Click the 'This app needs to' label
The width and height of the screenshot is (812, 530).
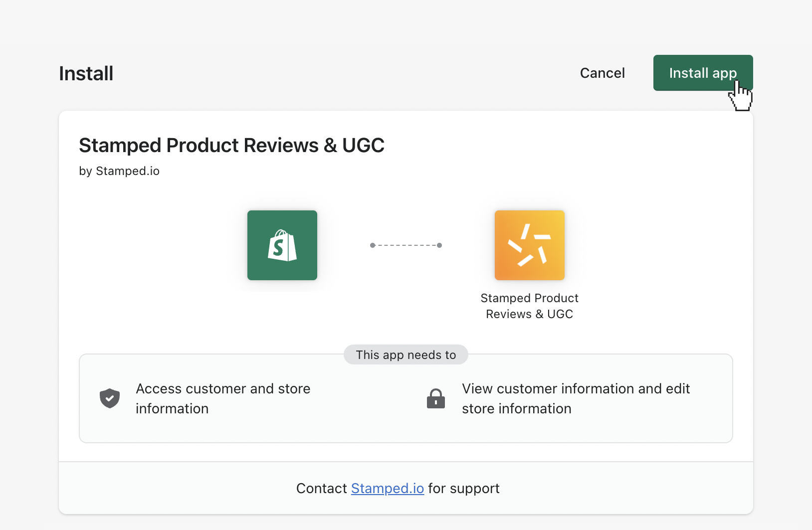click(406, 354)
